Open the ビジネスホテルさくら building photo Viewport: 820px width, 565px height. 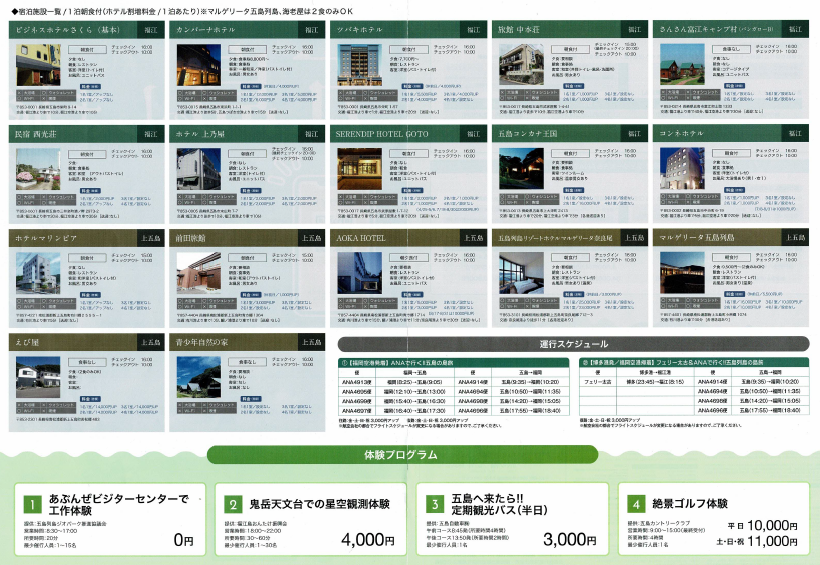38,65
